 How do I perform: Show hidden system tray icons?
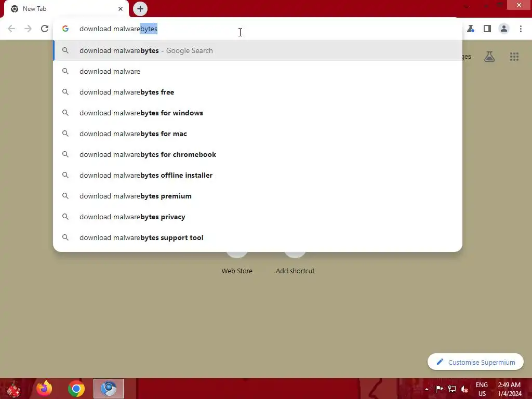point(427,389)
